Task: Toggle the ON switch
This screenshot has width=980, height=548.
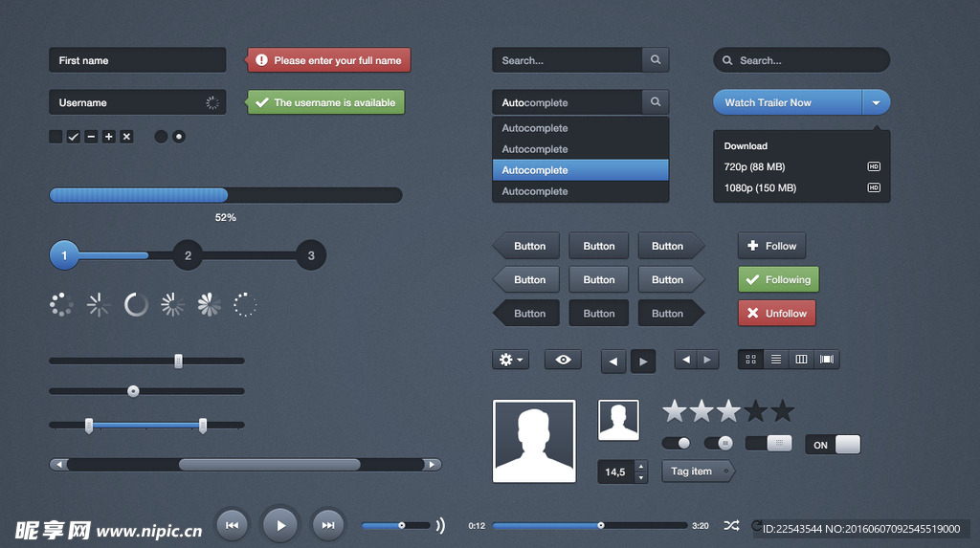Action: [833, 445]
